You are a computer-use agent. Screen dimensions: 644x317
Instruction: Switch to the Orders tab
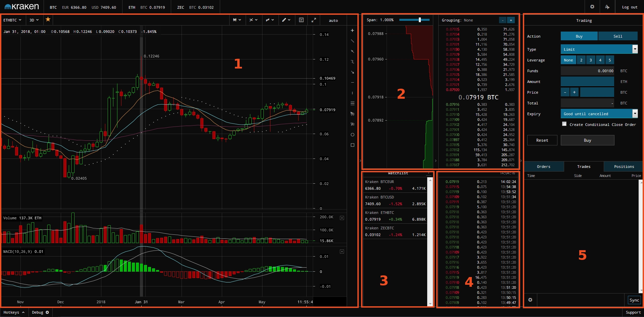[x=544, y=167]
